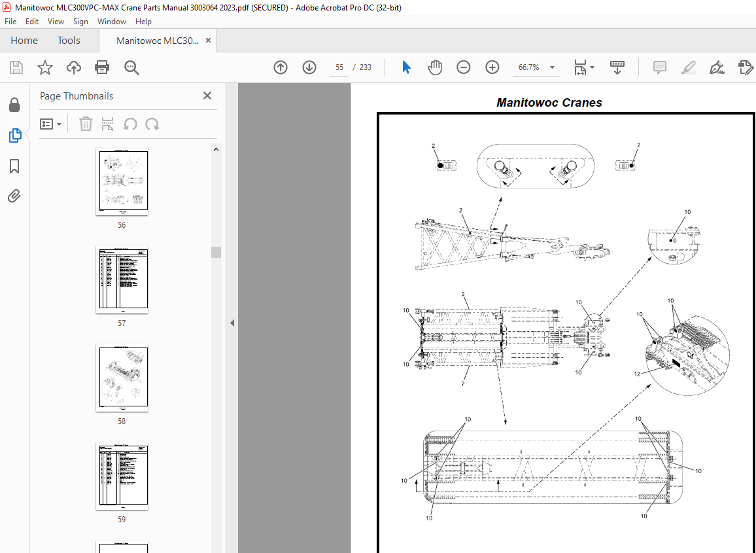
Task: Select the page 56 thumbnail
Action: [x=123, y=181]
